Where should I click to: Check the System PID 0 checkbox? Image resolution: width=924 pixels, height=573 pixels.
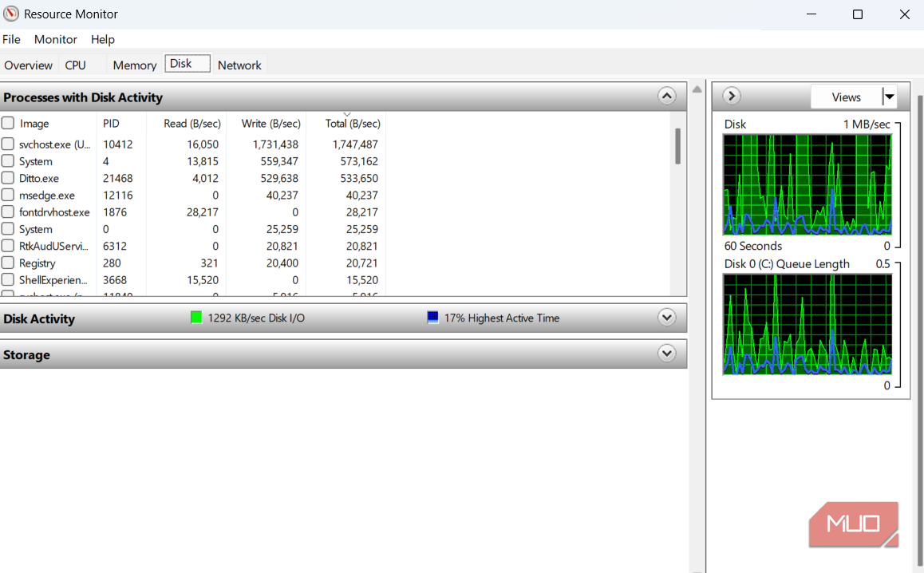click(x=8, y=229)
